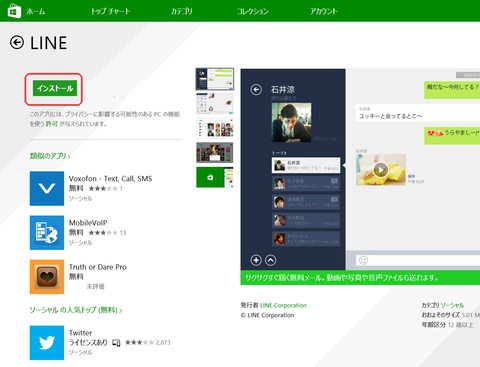Open the MobileVoIP app icon
480x367 pixels.
pyautogui.click(x=47, y=232)
